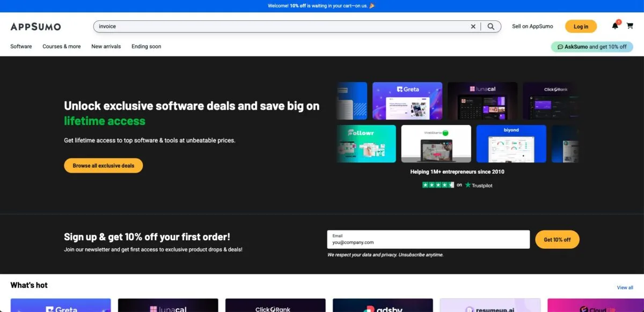The image size is (644, 312).
Task: Click the search magnifier icon
Action: click(x=491, y=26)
